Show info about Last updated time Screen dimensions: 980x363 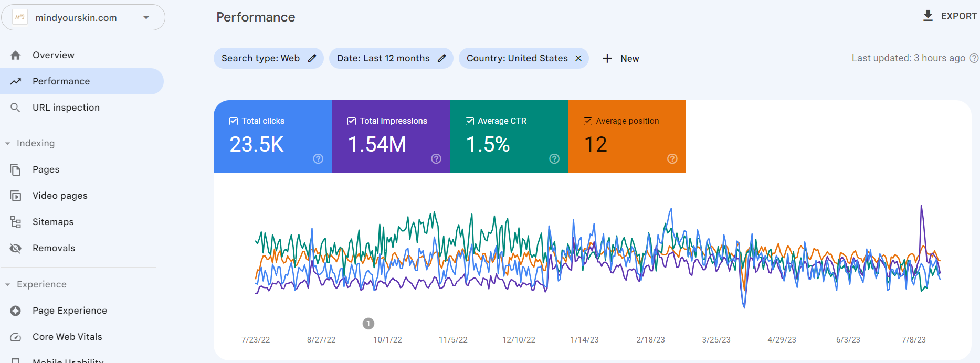pyautogui.click(x=973, y=58)
